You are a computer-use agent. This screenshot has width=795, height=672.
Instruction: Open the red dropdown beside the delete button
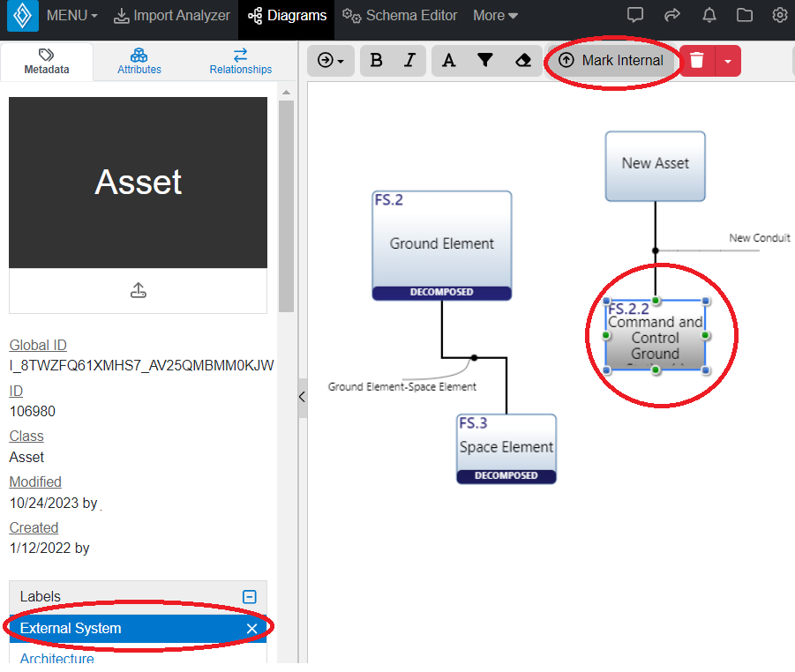tap(730, 61)
